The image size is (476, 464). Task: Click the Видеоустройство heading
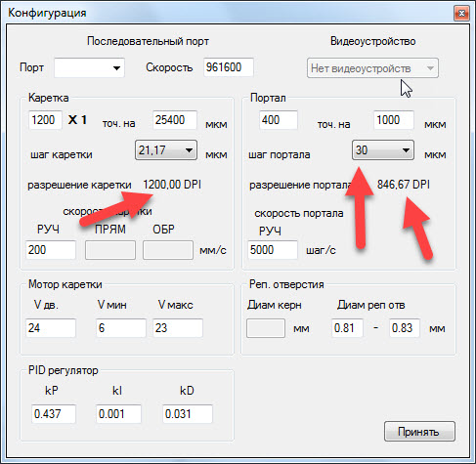pyautogui.click(x=372, y=41)
